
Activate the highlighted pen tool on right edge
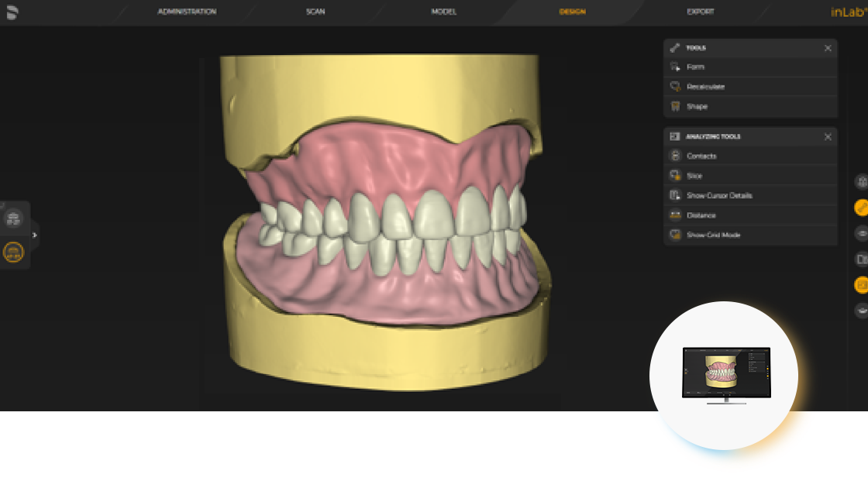tap(862, 208)
